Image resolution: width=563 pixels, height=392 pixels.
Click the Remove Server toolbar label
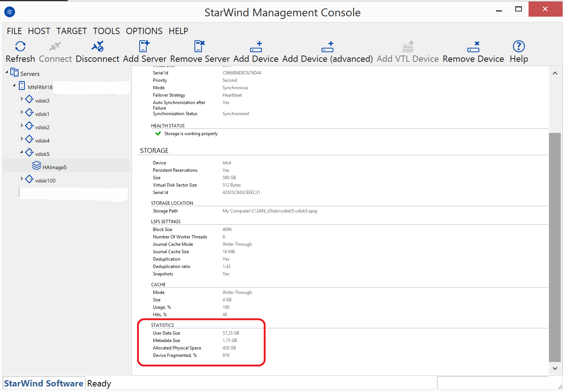click(x=200, y=59)
